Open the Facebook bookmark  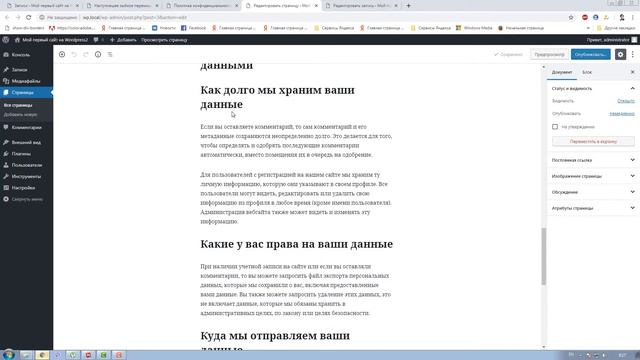(193, 28)
